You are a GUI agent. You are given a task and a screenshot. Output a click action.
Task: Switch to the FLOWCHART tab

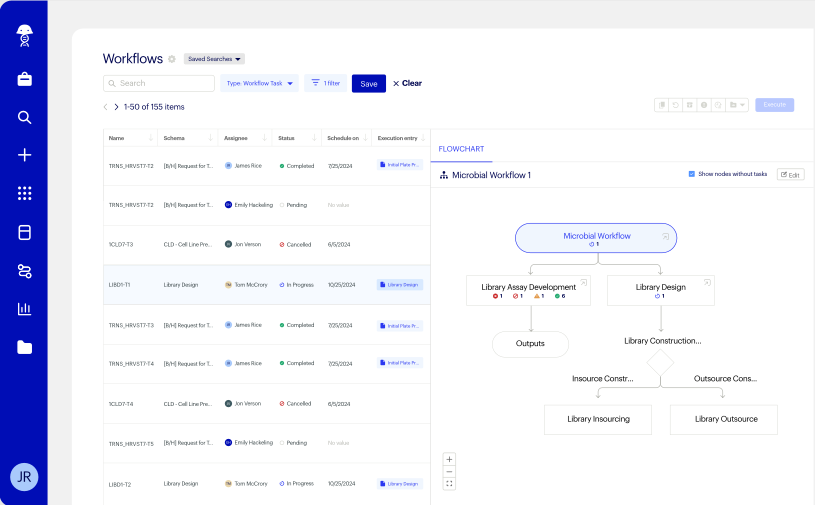pos(461,149)
